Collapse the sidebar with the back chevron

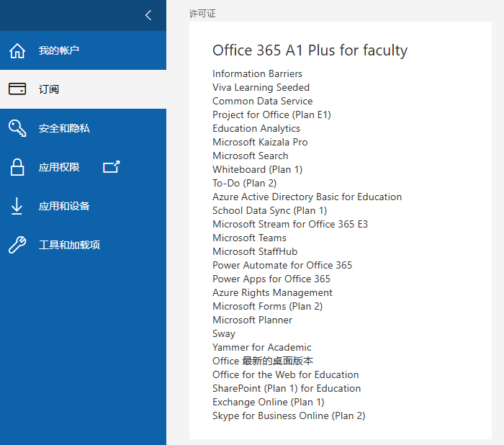[148, 15]
